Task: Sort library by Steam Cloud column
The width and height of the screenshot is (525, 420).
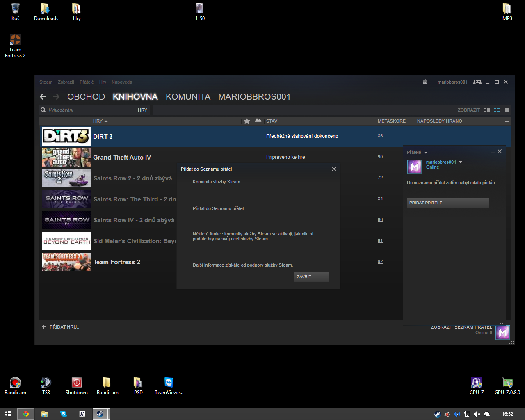Action: [x=258, y=121]
